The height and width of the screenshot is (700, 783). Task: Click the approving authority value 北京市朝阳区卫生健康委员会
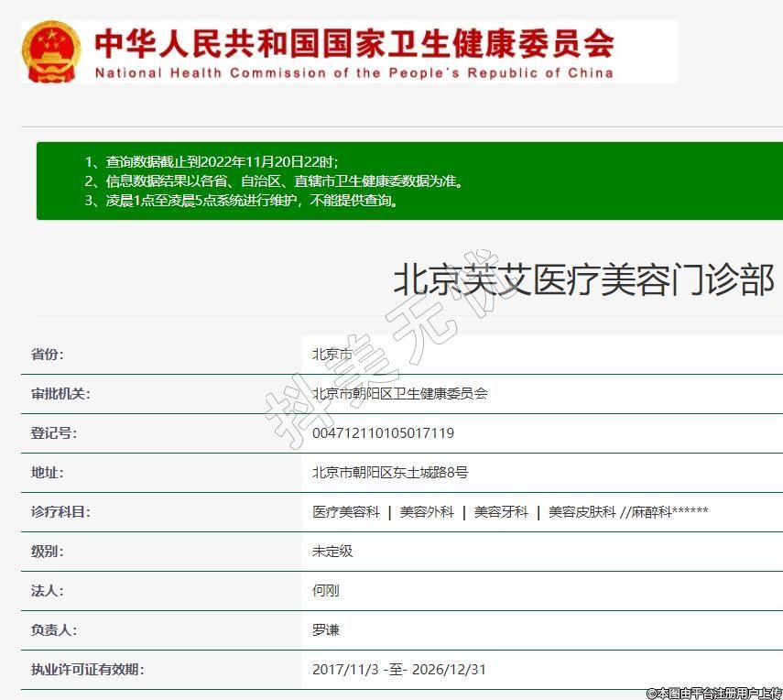pyautogui.click(x=400, y=394)
